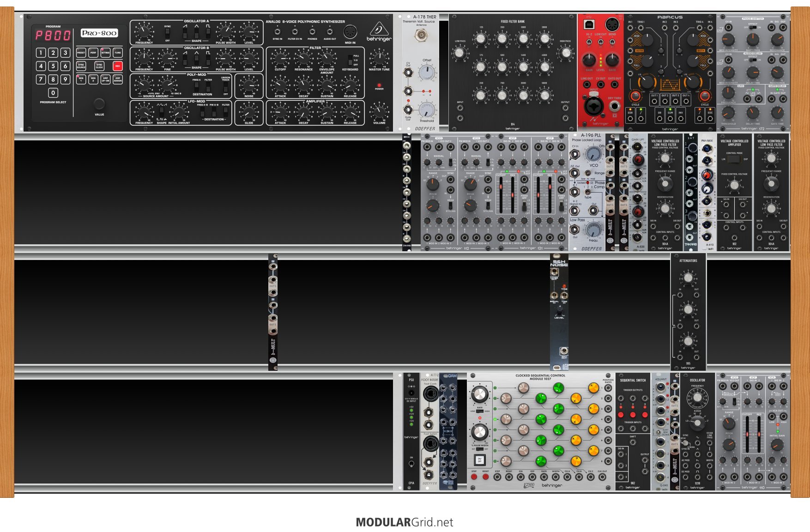Click the TUNE button on Pro-800

coord(118,53)
